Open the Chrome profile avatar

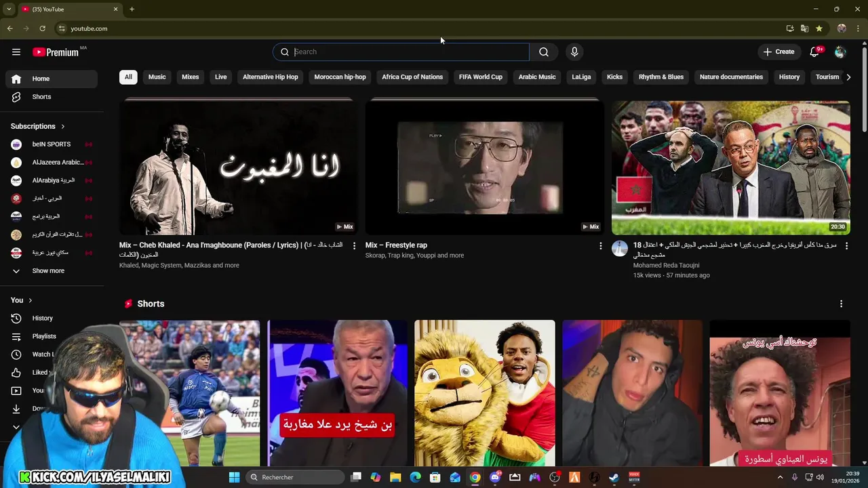842,28
